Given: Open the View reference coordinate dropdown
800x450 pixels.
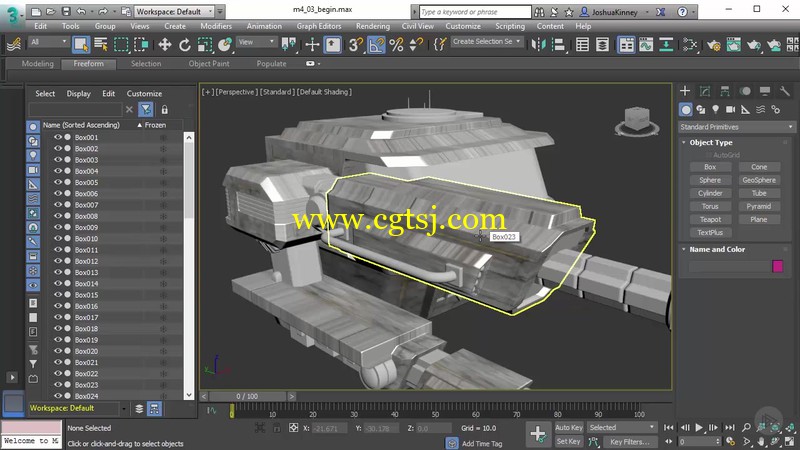Looking at the screenshot, I should pos(256,42).
